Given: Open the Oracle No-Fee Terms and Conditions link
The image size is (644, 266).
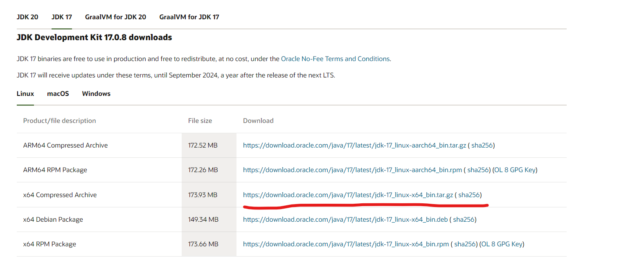Looking at the screenshot, I should point(335,59).
